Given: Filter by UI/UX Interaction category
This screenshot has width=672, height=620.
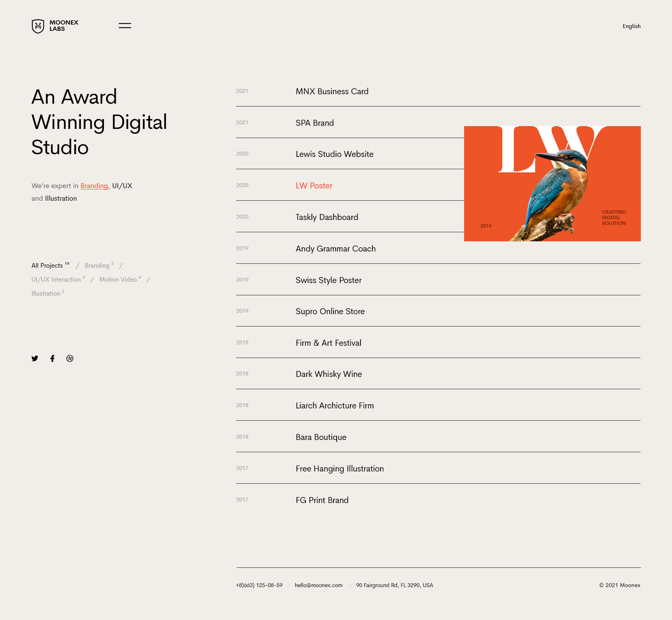Looking at the screenshot, I should [56, 280].
